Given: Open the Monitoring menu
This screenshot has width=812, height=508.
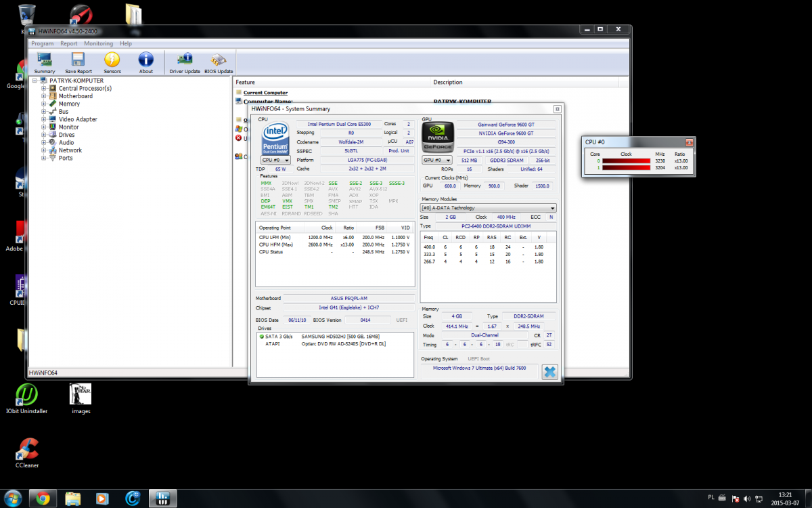Looking at the screenshot, I should (x=99, y=43).
